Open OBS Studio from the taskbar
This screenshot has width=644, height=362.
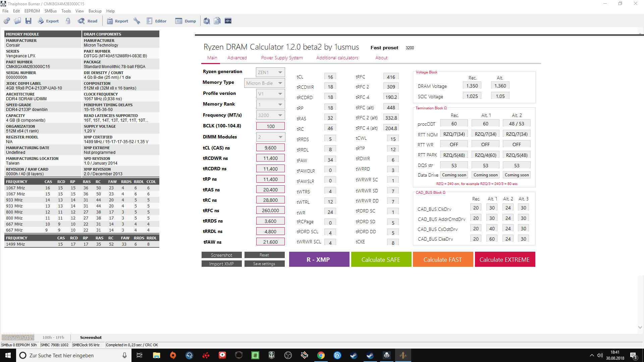(x=288, y=355)
